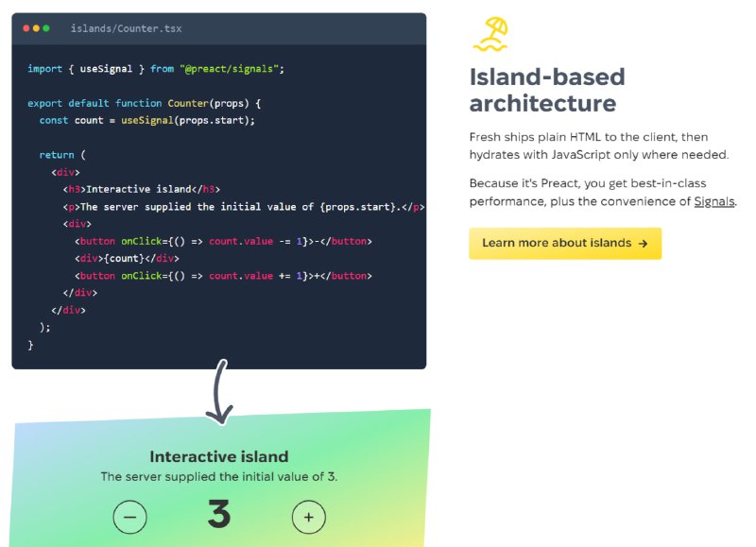Click the return ( code line
Screen dimensions: 756x547
[62, 155]
